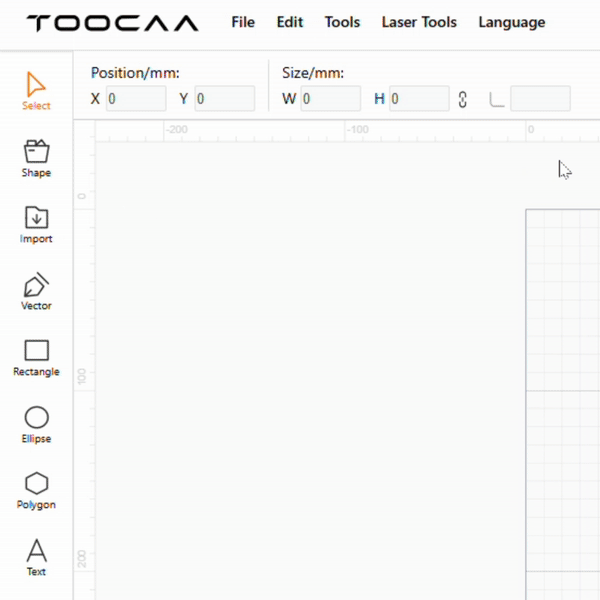Toggle the aspect ratio lock link
Screen dimensions: 600x600
(x=462, y=99)
